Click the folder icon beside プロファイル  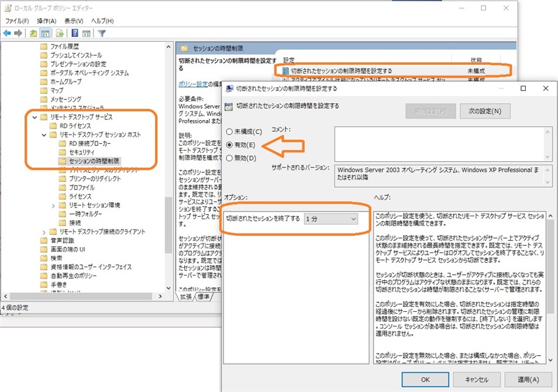click(62, 188)
